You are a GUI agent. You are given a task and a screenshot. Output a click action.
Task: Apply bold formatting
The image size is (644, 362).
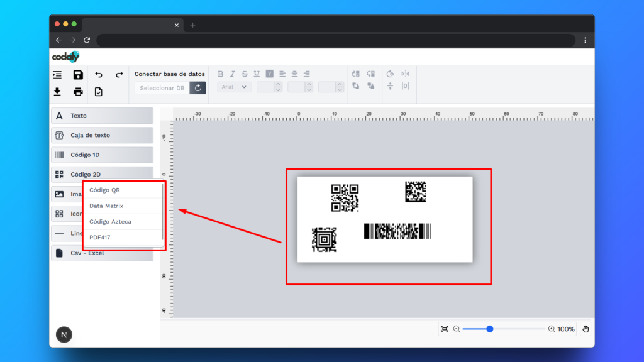(x=221, y=74)
